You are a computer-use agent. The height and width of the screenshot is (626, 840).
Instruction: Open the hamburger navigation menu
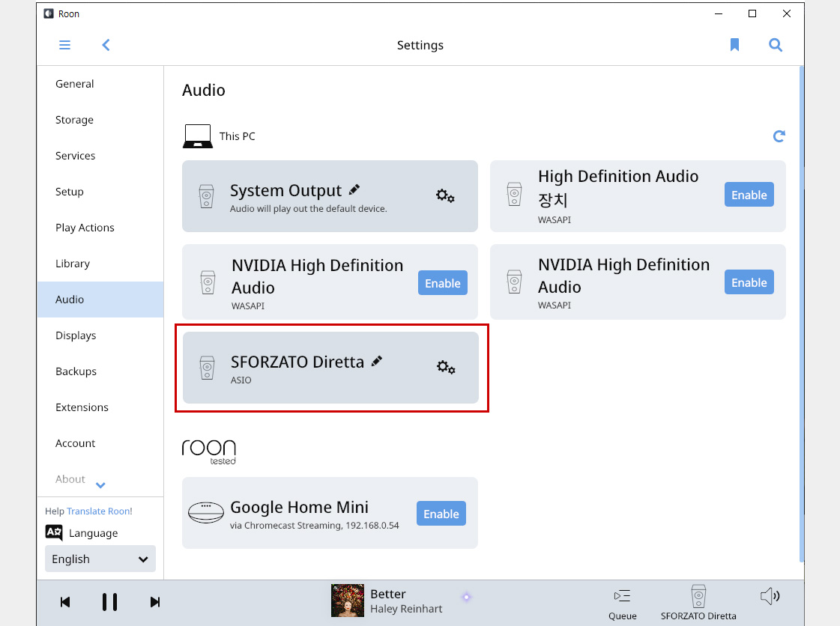click(65, 45)
